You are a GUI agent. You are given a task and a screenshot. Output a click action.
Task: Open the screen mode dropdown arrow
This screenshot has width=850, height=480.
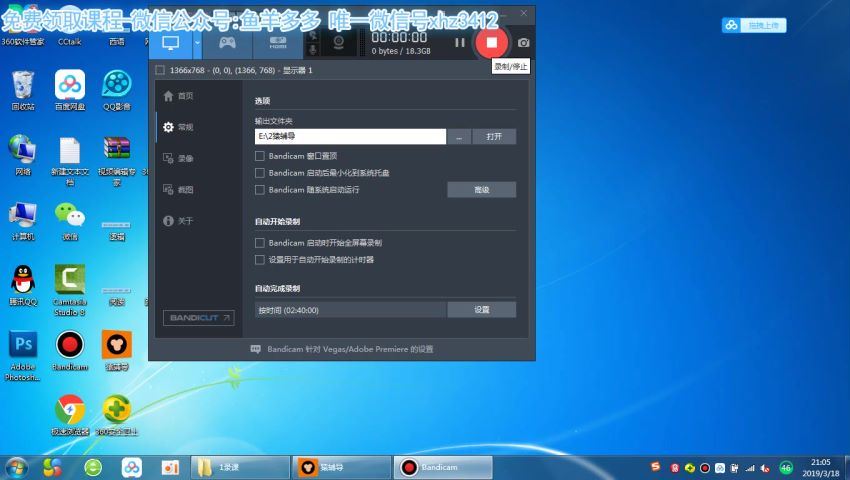tap(197, 43)
